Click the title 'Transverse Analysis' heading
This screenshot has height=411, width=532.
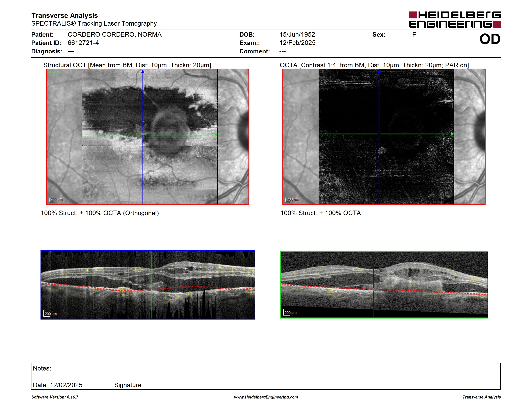click(64, 16)
